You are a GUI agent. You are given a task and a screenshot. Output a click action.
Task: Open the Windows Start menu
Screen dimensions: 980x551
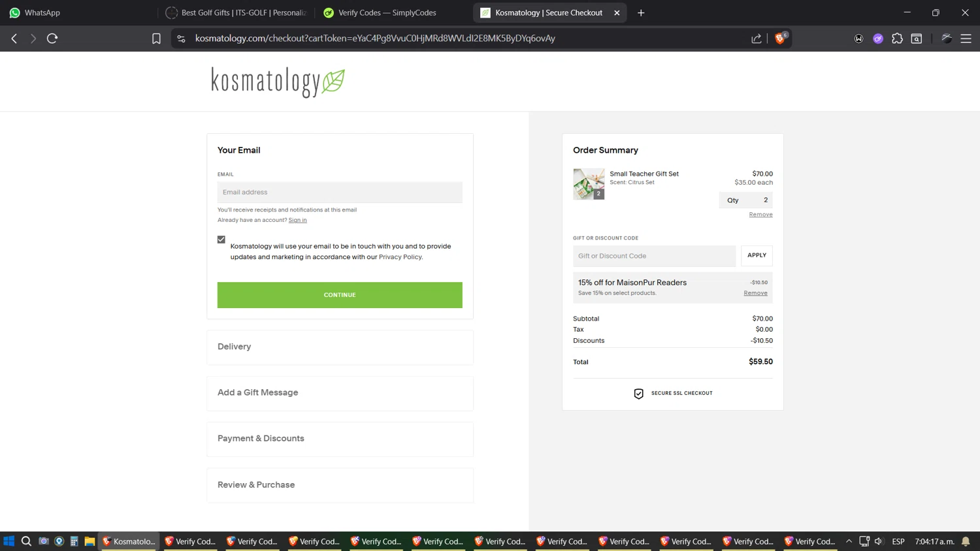[9, 541]
